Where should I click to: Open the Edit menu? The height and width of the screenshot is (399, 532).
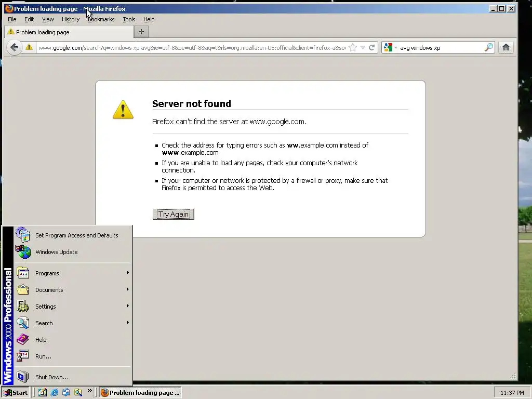coord(29,19)
